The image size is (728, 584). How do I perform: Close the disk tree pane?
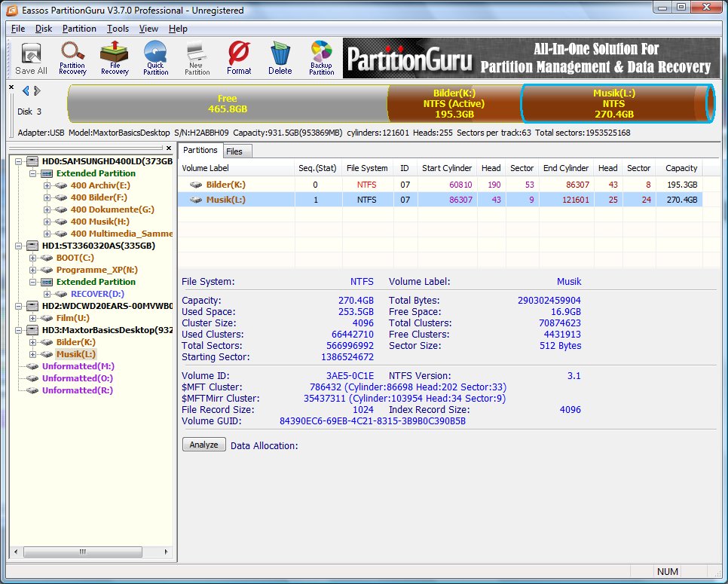coord(169,148)
